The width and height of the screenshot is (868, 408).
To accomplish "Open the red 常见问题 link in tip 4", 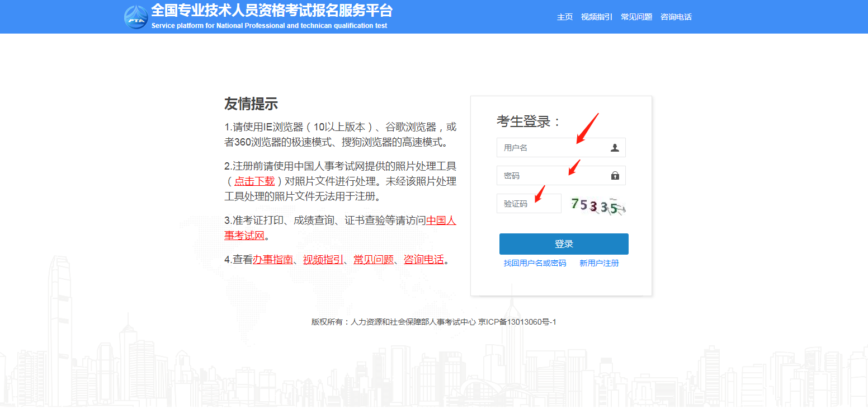I will point(373,259).
